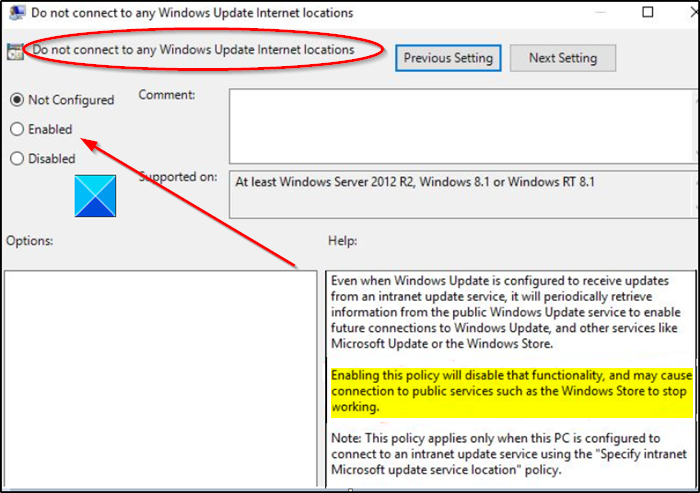Click the policy name heading text

coord(193,50)
